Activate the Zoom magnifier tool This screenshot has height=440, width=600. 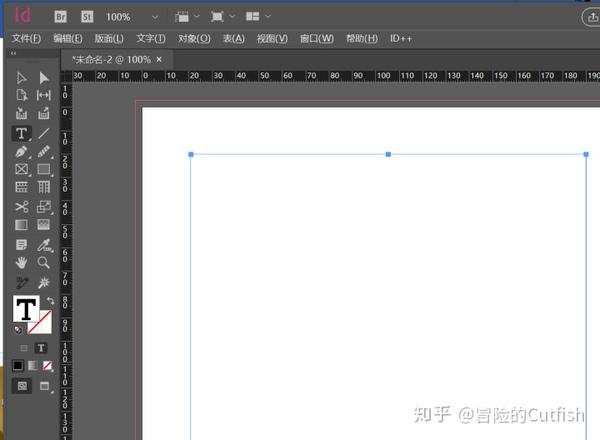[44, 263]
